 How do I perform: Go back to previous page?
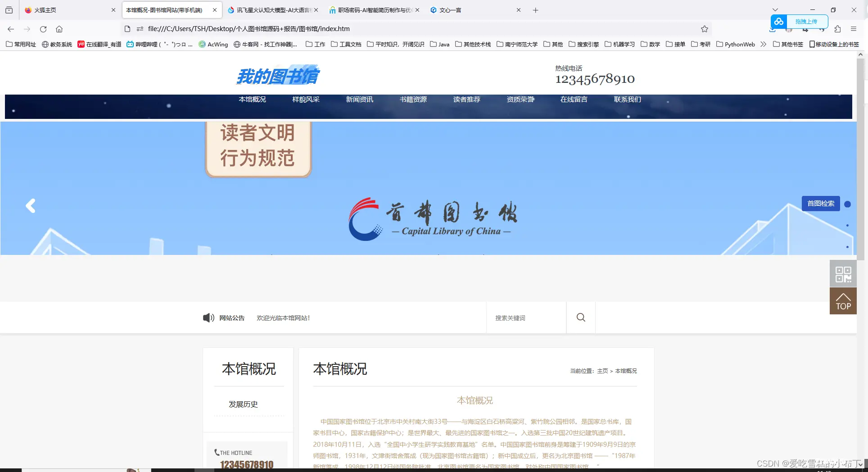click(x=11, y=29)
